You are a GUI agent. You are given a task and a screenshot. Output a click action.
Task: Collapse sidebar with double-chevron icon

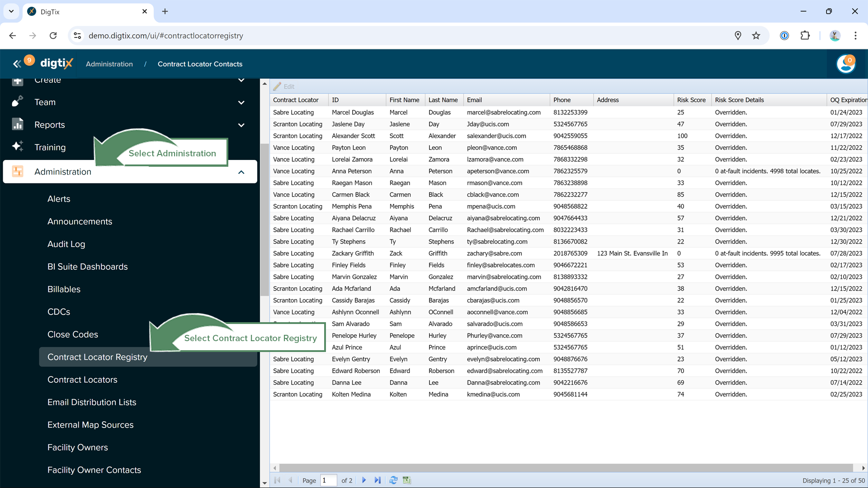pyautogui.click(x=17, y=64)
